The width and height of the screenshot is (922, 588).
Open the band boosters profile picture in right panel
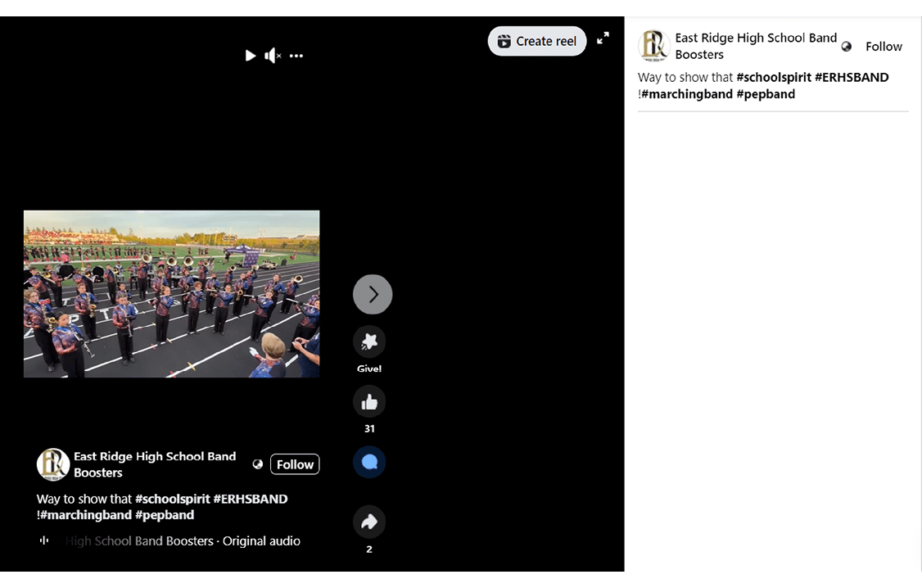pos(654,47)
